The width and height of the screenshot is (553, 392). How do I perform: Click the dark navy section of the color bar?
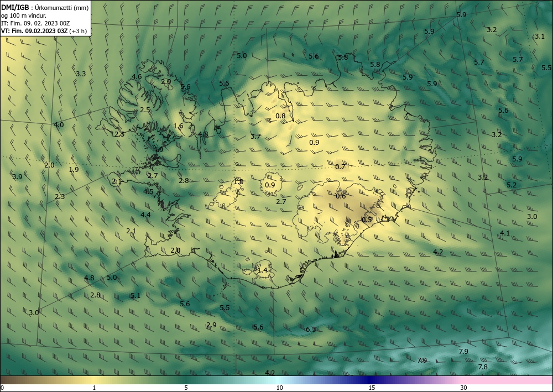click(x=371, y=380)
